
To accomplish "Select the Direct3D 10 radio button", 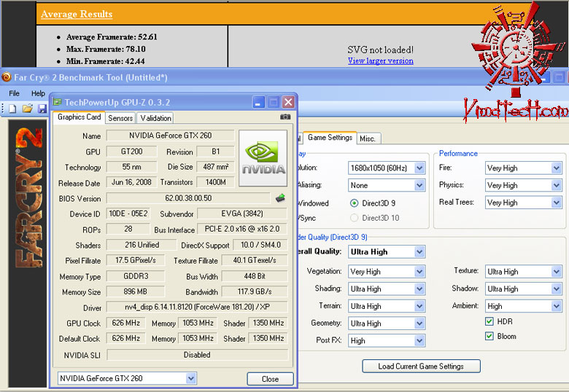I will click(355, 218).
